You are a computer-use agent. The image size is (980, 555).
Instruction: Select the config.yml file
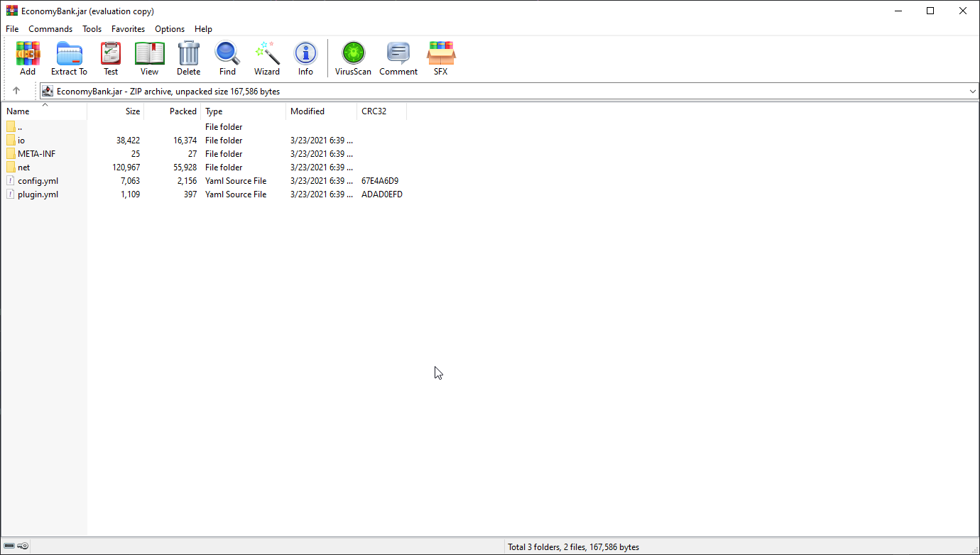pos(38,181)
